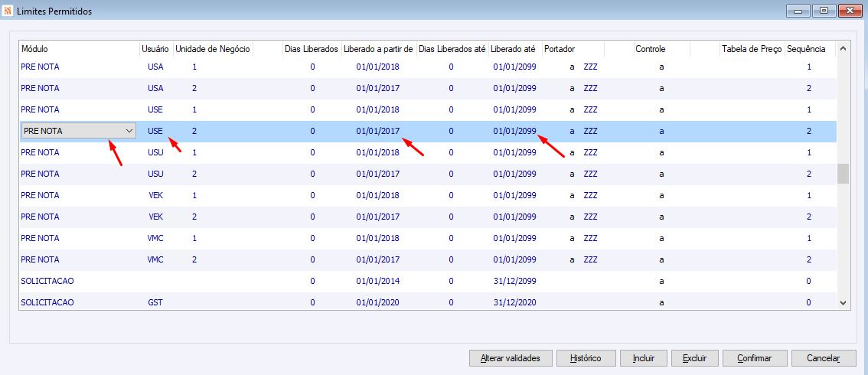
Task: Click the Dias Liberados até column header
Action: 452,49
